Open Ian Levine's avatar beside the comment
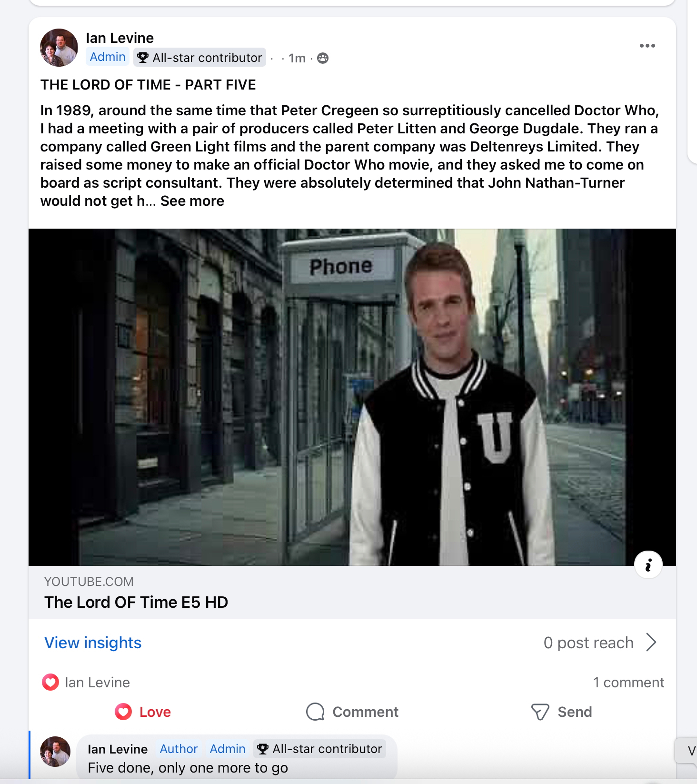 pos(55,751)
